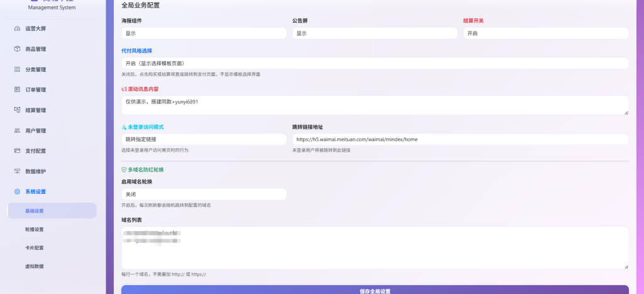This screenshot has height=294, width=644.
Task: Click the 保存全局设置 button
Action: (x=375, y=290)
